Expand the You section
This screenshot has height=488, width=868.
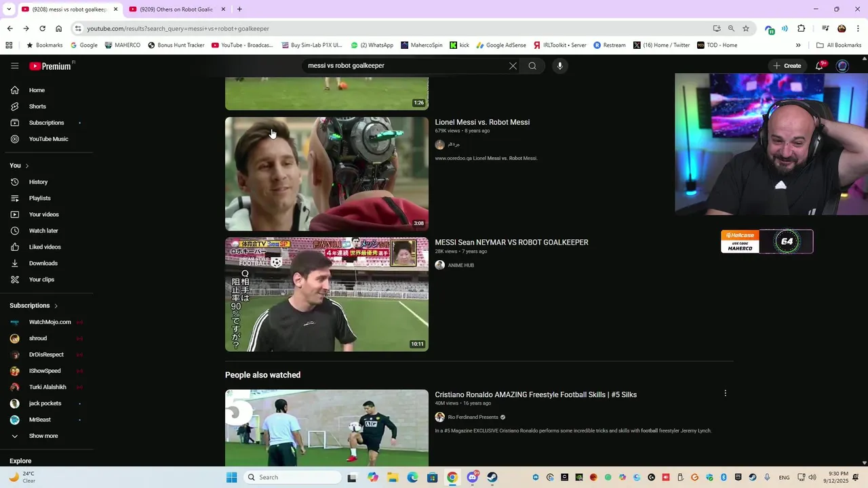point(19,165)
